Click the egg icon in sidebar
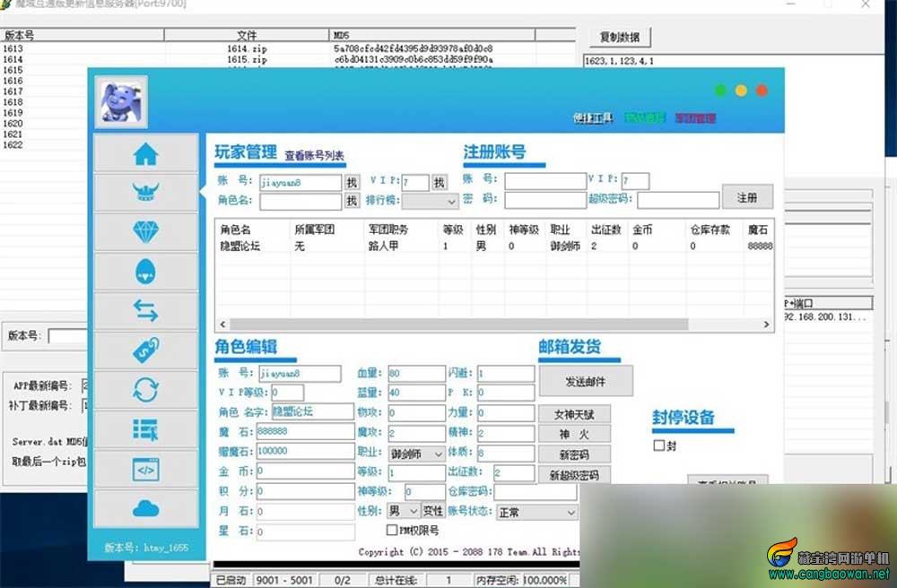The height and width of the screenshot is (588, 897). (145, 272)
